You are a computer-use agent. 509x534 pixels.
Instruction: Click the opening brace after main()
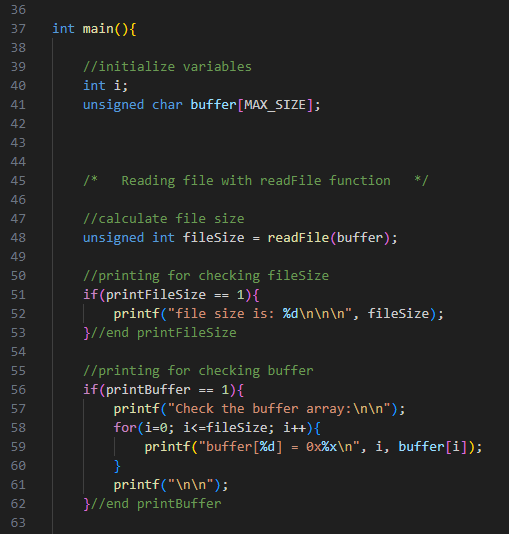pos(133,29)
